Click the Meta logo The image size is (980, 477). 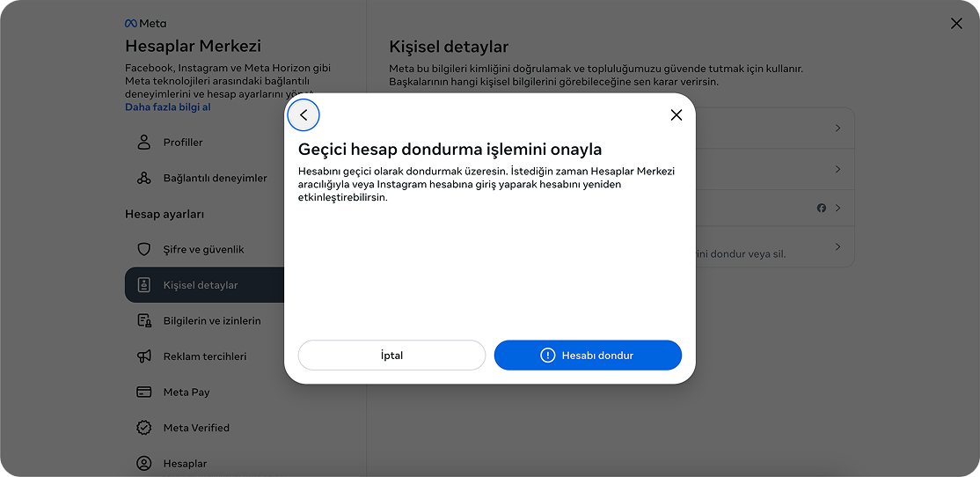click(146, 24)
